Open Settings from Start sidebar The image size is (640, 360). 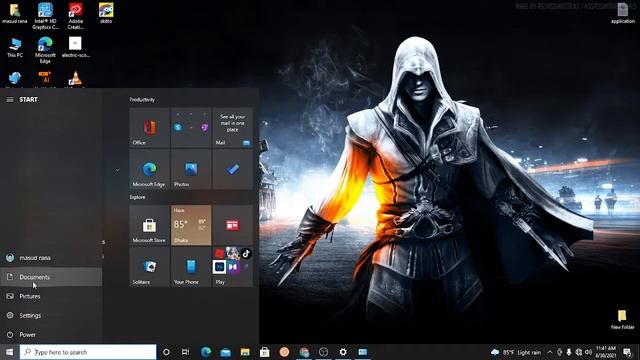51,316
